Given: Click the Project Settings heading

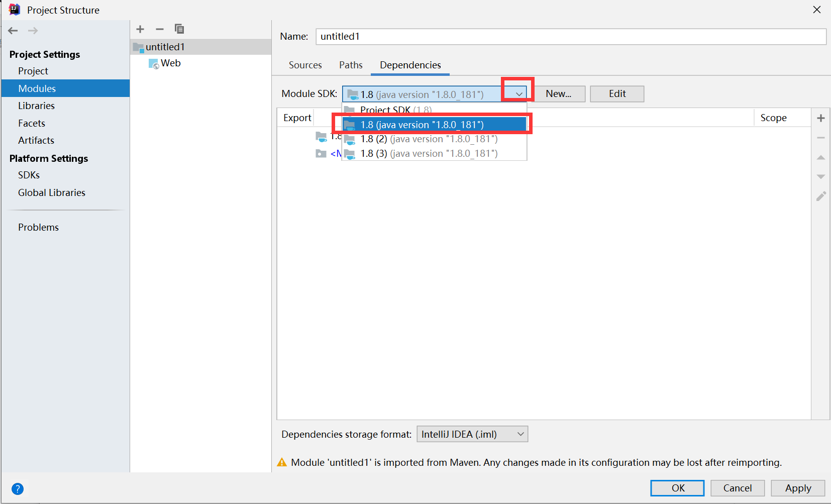Looking at the screenshot, I should [45, 54].
